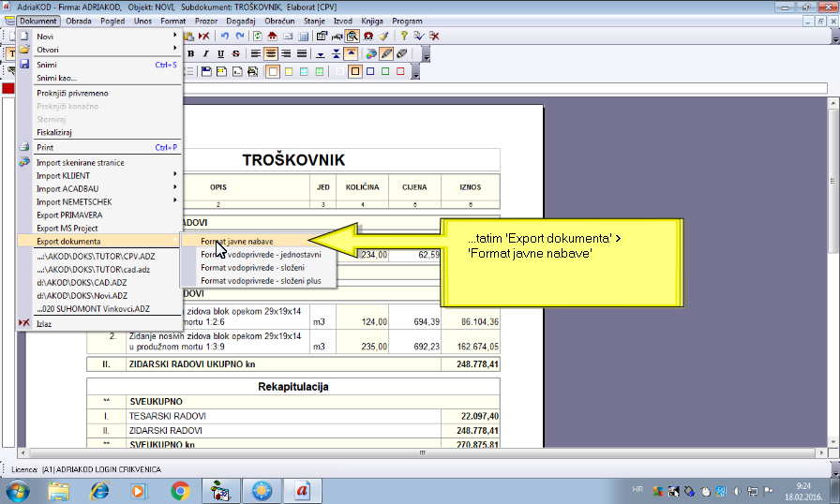The height and width of the screenshot is (504, 840).
Task: Expand Import NEMETSCHEK submenu
Action: tap(99, 201)
